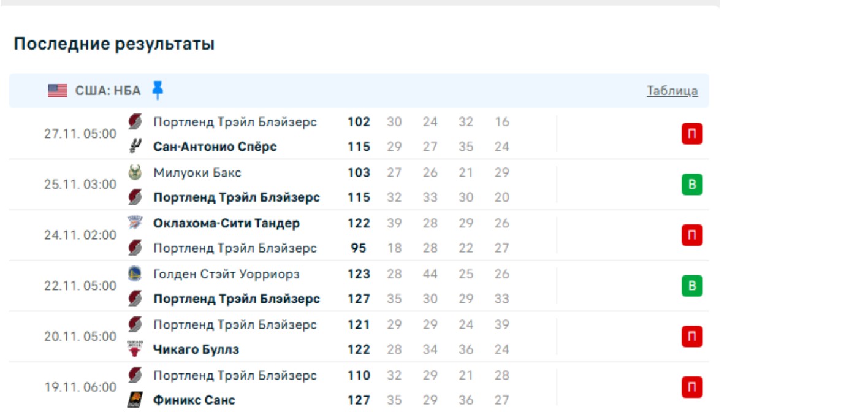This screenshot has width=868, height=412.
Task: Click the Golden State Warriors logo
Action: coord(135,273)
